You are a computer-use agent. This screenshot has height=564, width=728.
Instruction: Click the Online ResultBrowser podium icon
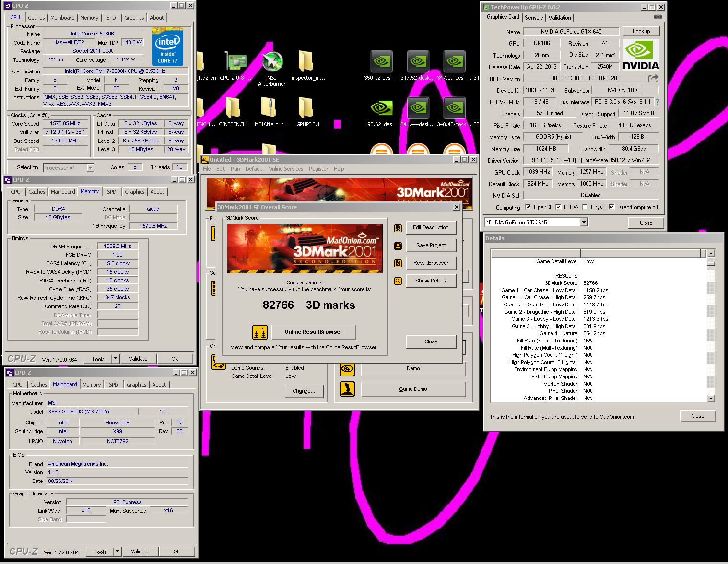coord(259,332)
